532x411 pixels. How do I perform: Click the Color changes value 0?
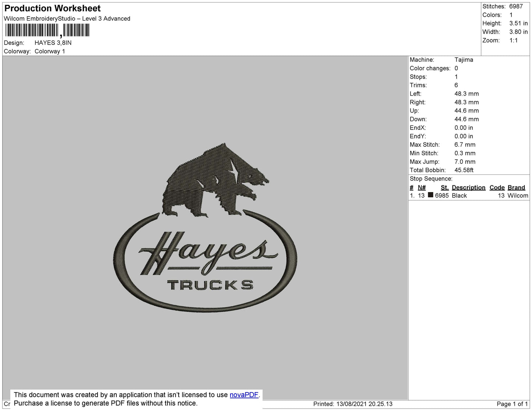point(456,68)
